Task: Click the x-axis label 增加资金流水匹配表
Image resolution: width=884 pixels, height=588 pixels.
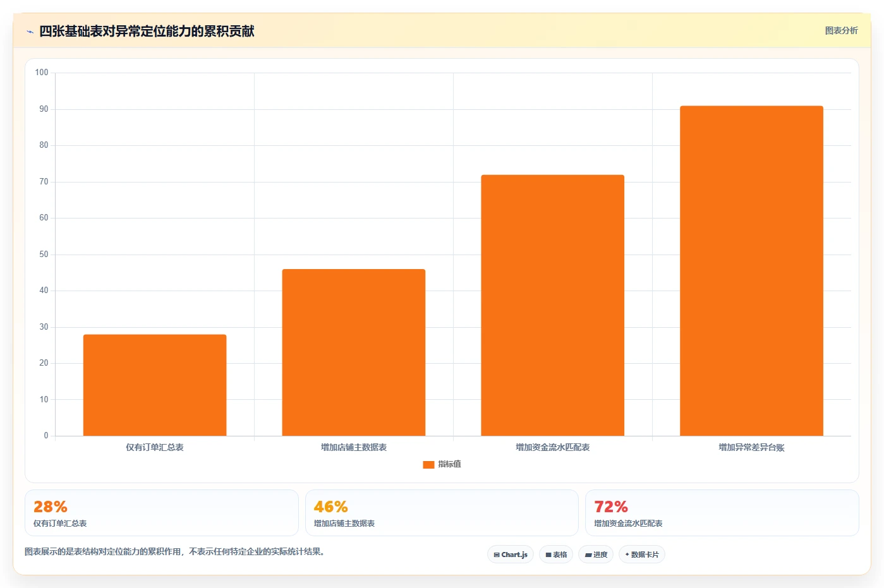Action: [552, 447]
